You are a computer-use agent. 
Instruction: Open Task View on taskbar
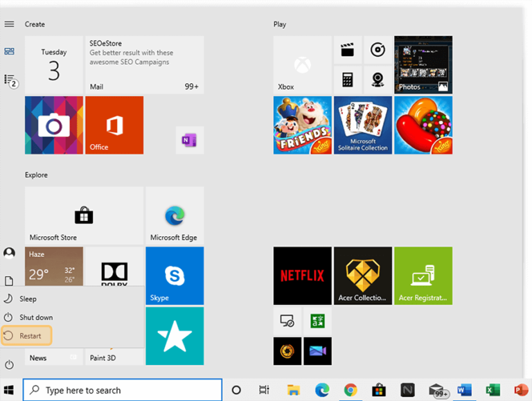click(x=264, y=390)
